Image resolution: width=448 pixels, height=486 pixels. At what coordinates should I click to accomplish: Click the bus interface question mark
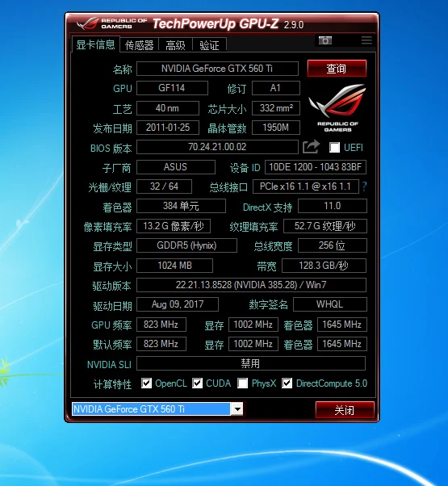point(364,186)
